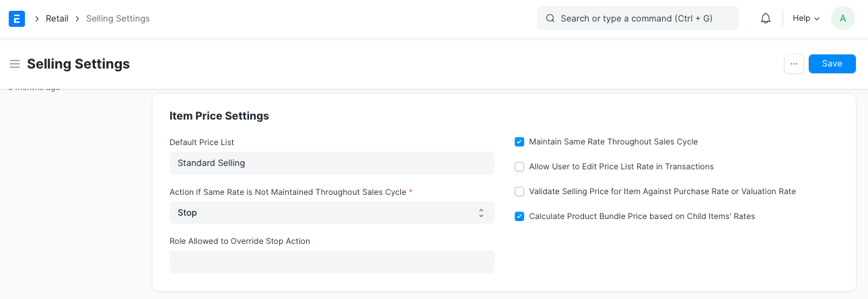Click the Role Allowed to Override field
The width and height of the screenshot is (868, 299).
coord(332,262)
